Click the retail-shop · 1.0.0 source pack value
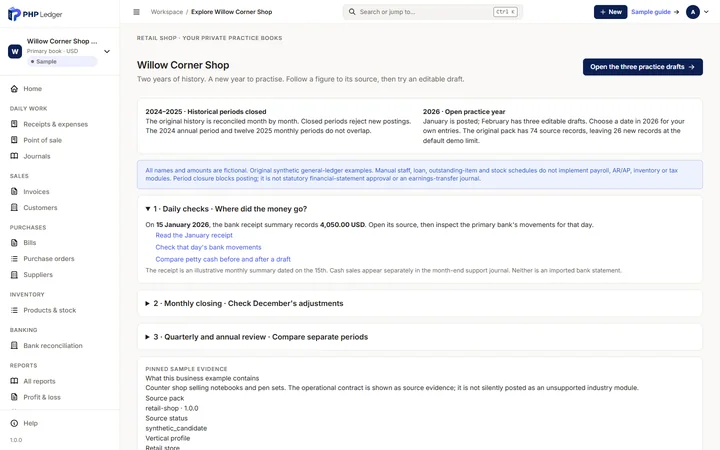 (172, 408)
